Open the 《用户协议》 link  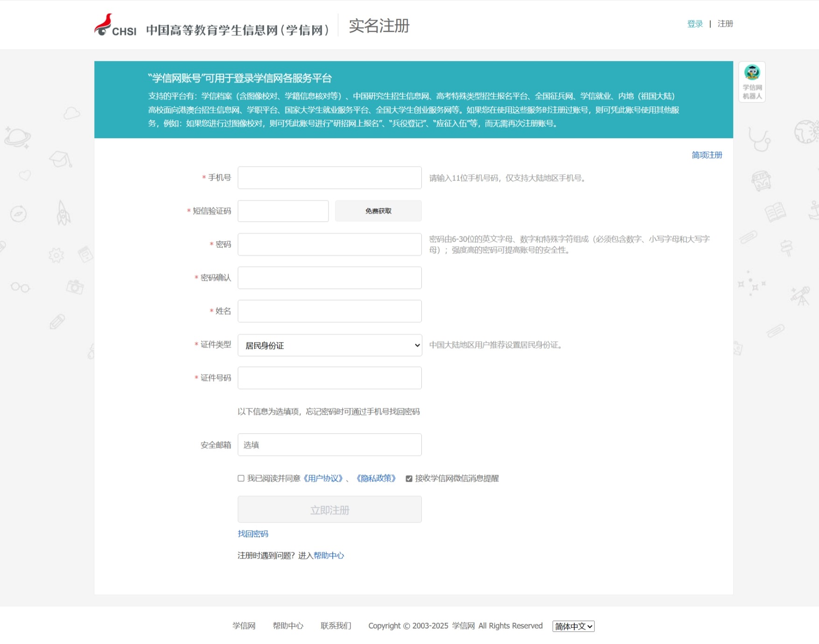[323, 478]
